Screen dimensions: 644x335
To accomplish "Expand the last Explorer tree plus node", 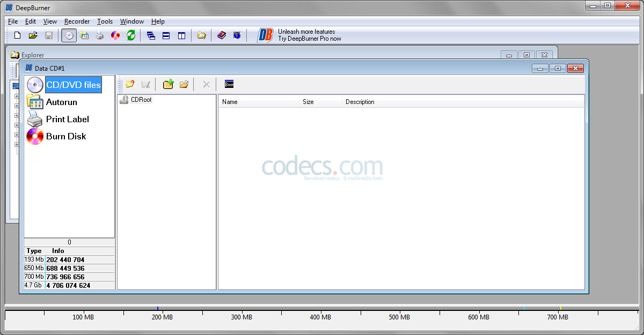I will tap(16, 144).
